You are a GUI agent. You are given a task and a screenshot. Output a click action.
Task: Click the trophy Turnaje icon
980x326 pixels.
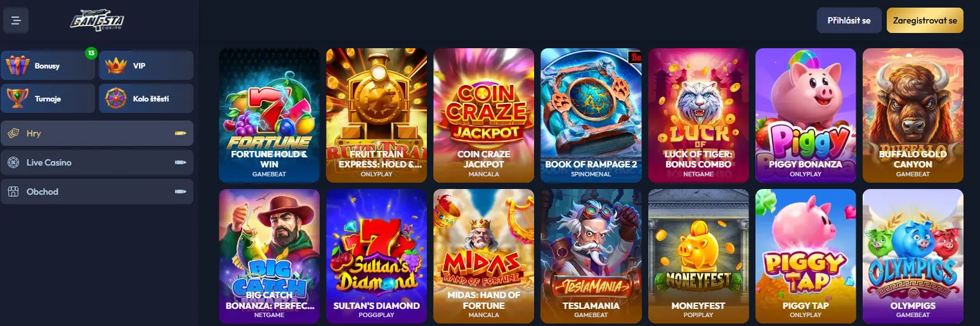(x=18, y=98)
